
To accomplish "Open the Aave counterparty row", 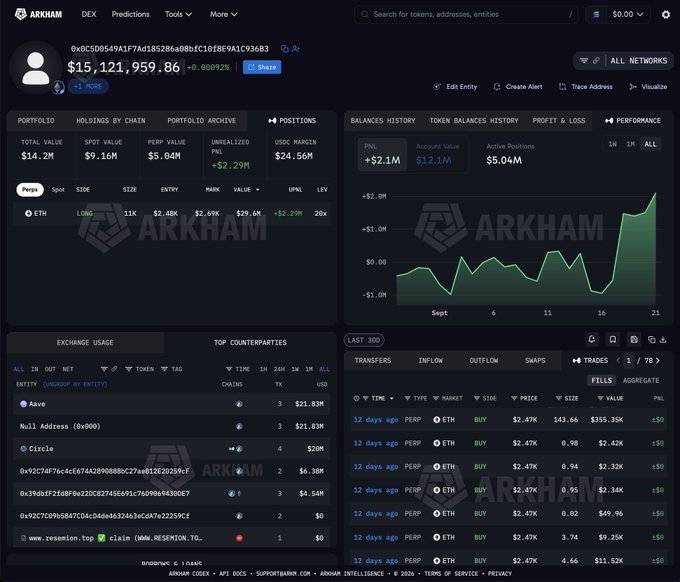I will coord(172,404).
